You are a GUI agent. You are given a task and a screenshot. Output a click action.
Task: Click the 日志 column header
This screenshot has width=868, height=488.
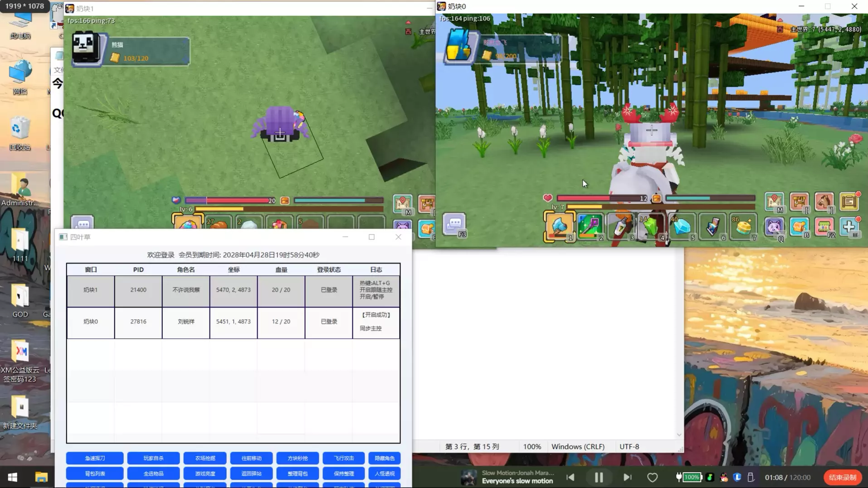click(376, 270)
